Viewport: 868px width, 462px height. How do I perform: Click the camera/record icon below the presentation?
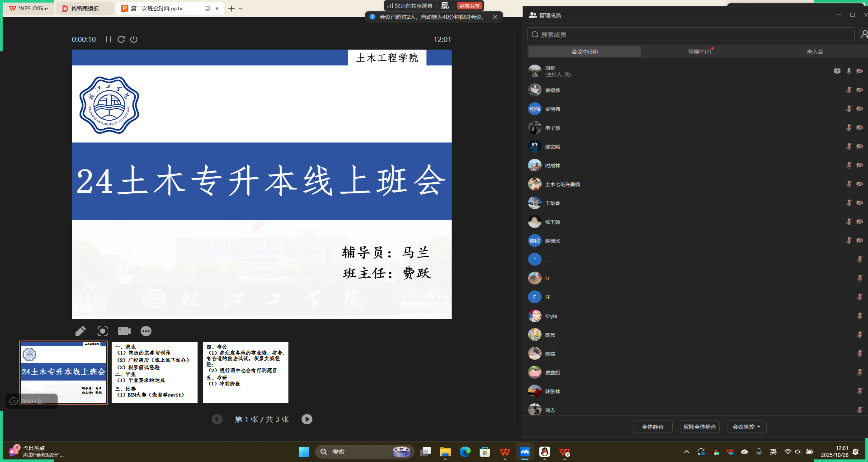tap(124, 331)
